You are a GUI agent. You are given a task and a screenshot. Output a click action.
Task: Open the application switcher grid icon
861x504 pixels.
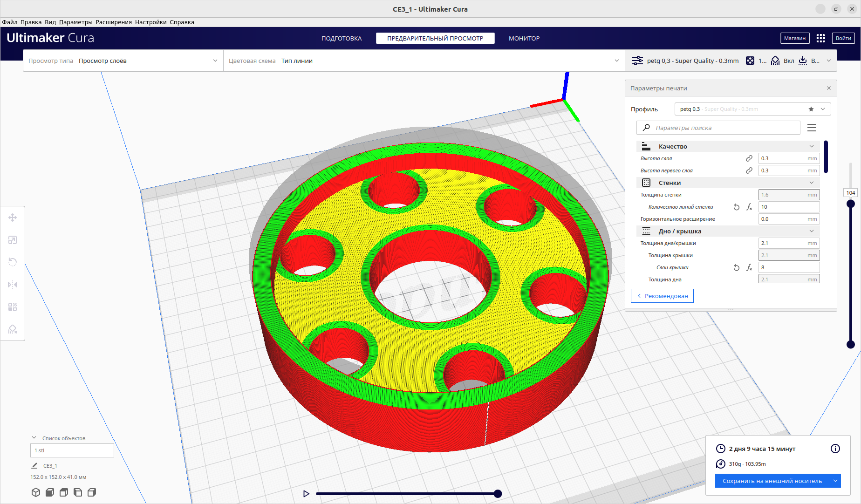(820, 38)
